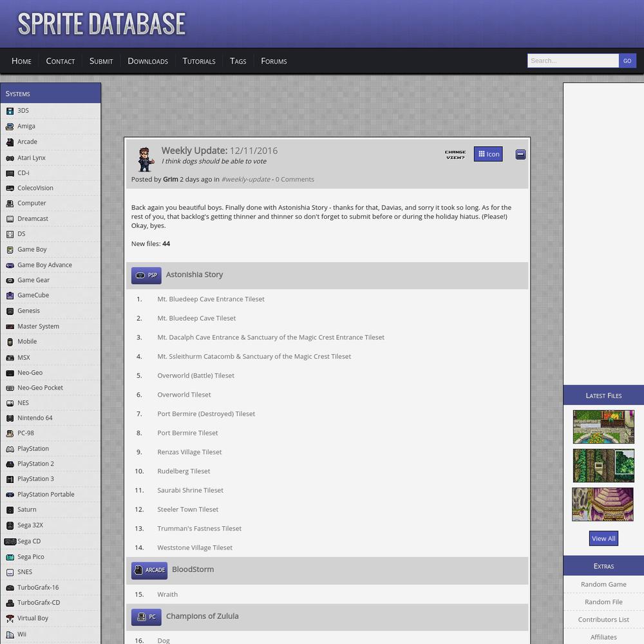The height and width of the screenshot is (644, 644).
Task: Click the Virtual Boy headset icon
Action: coord(10,618)
